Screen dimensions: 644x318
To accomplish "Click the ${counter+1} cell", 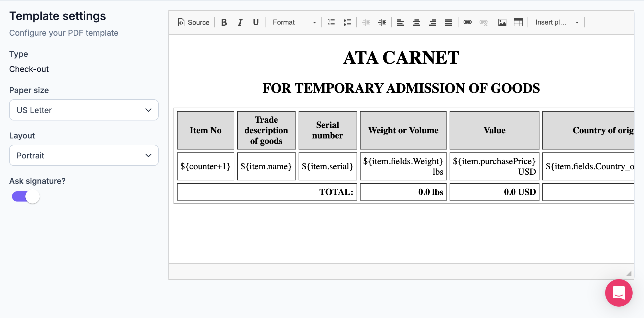I will 206,166.
